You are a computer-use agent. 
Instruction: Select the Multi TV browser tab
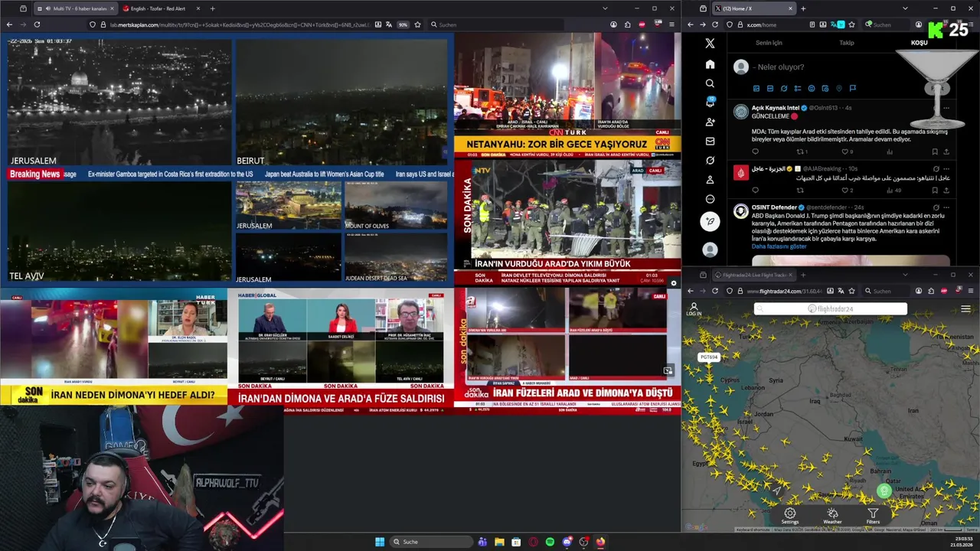tap(74, 8)
